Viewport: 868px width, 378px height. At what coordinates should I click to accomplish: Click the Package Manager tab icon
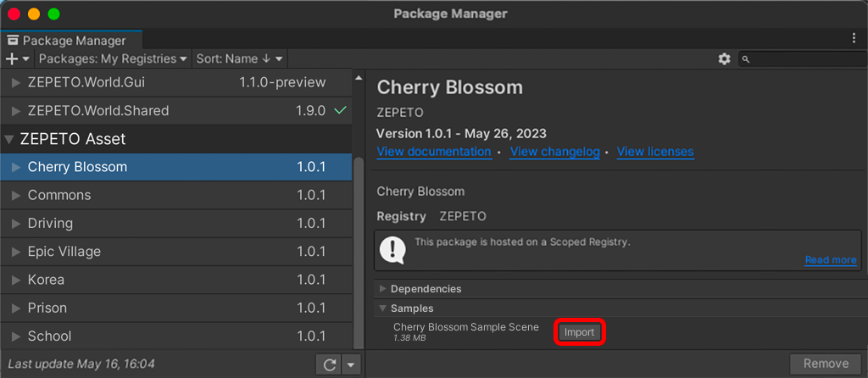tap(13, 41)
